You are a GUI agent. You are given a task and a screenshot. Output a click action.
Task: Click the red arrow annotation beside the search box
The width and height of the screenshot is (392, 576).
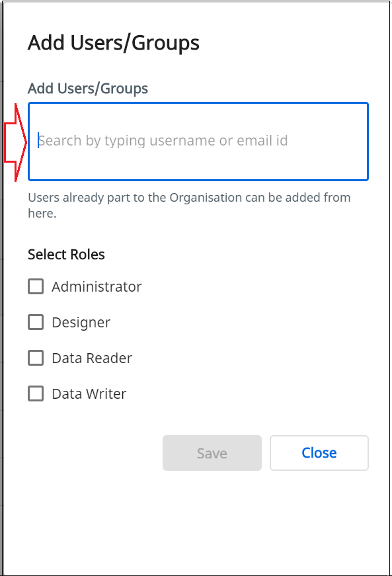point(15,143)
